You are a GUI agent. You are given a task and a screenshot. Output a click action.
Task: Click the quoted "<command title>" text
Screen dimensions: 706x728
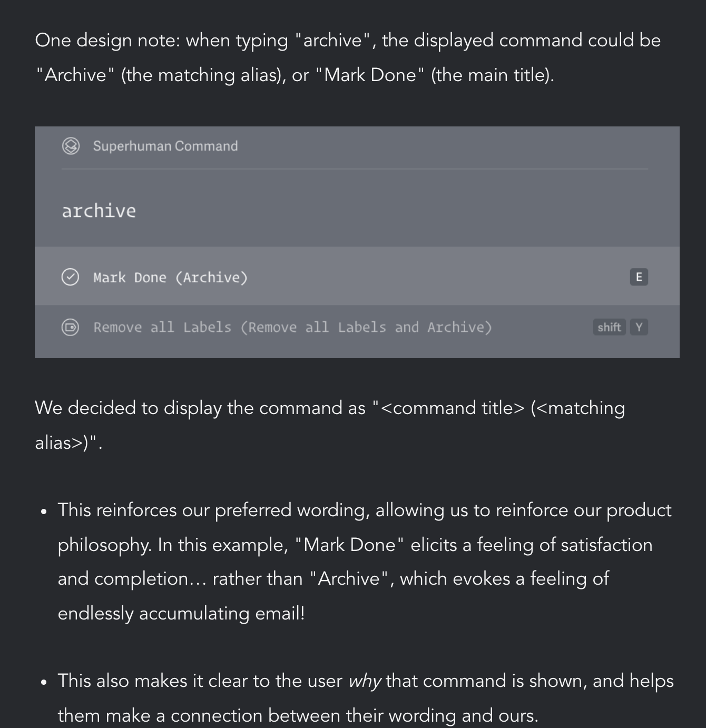tap(453, 408)
